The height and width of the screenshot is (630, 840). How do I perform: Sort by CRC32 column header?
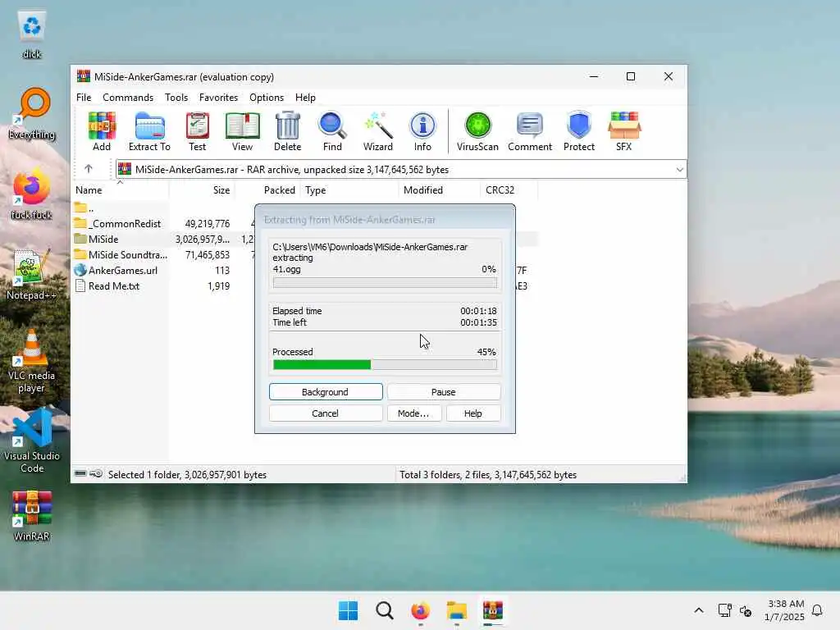[x=509, y=190]
